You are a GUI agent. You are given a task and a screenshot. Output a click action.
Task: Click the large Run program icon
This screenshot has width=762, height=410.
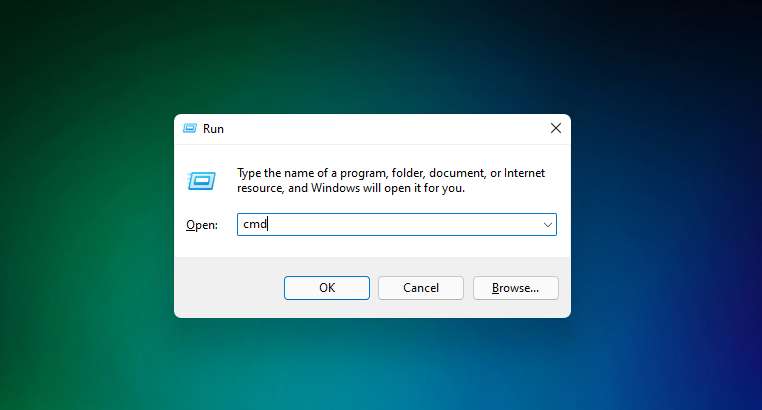pos(202,181)
